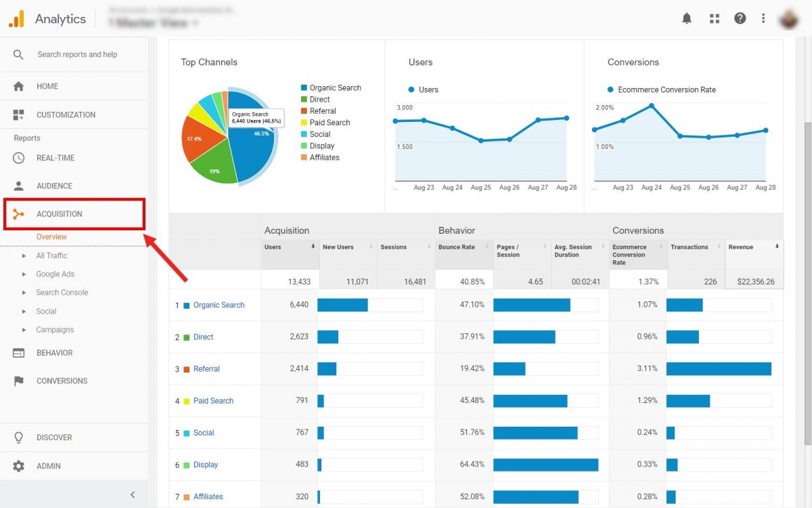This screenshot has width=812, height=508.
Task: Sort by the Users column arrow
Action: click(x=313, y=247)
